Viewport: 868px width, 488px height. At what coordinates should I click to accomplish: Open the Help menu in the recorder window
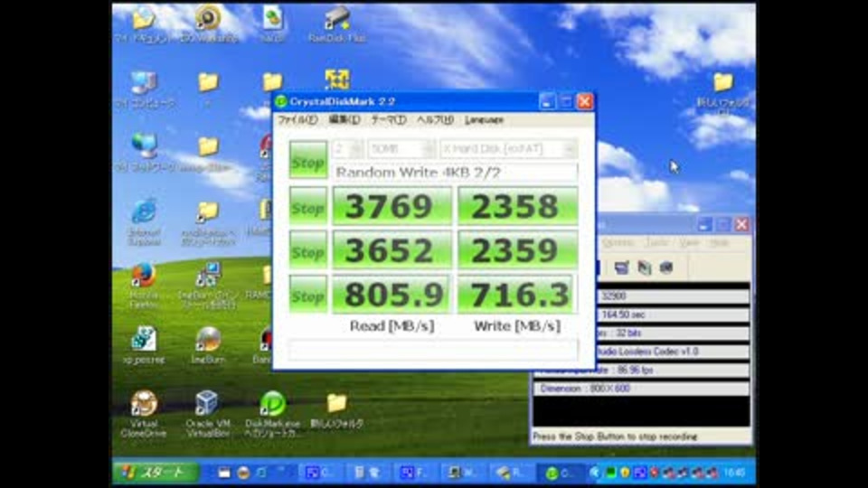pyautogui.click(x=719, y=243)
